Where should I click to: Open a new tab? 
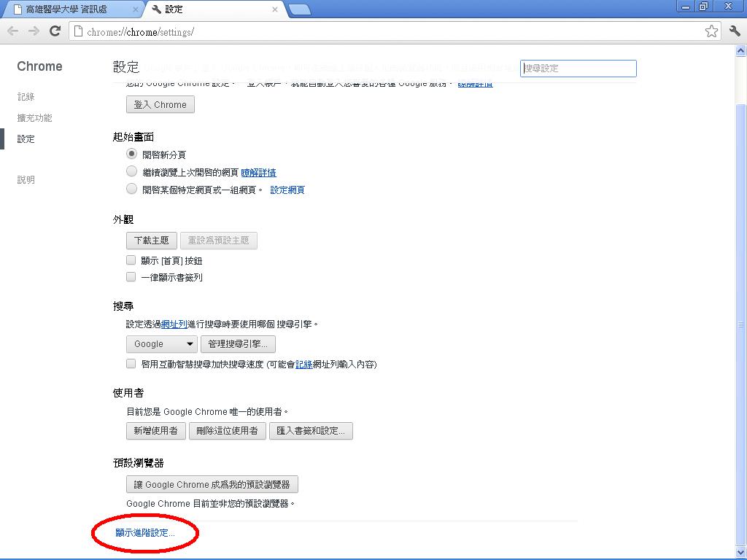300,10
